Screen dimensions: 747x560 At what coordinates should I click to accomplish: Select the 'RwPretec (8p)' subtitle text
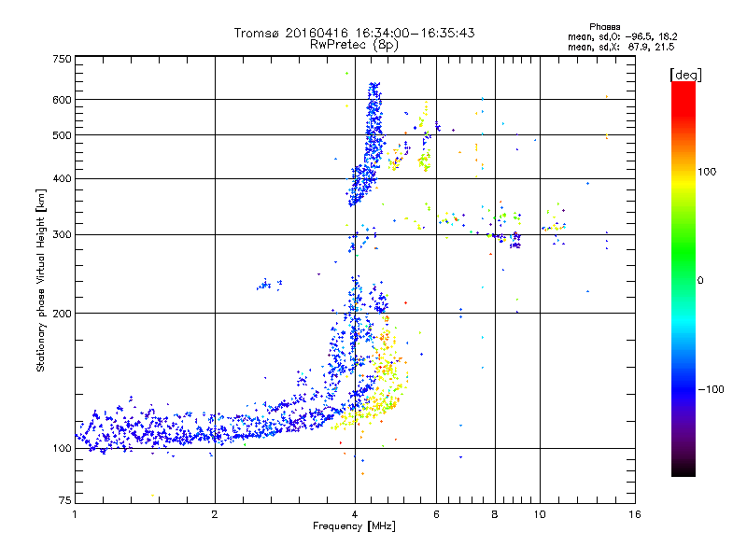[x=354, y=45]
